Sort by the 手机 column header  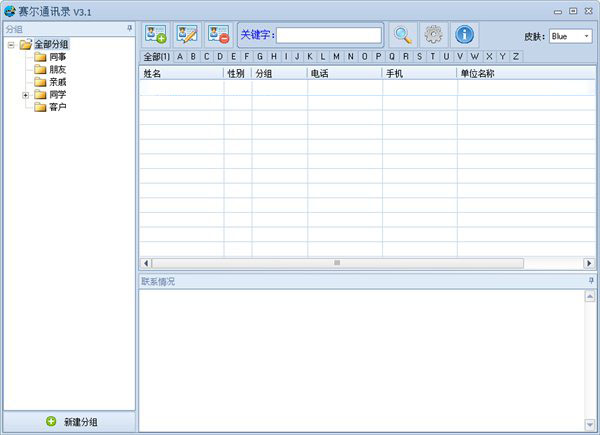coord(420,73)
